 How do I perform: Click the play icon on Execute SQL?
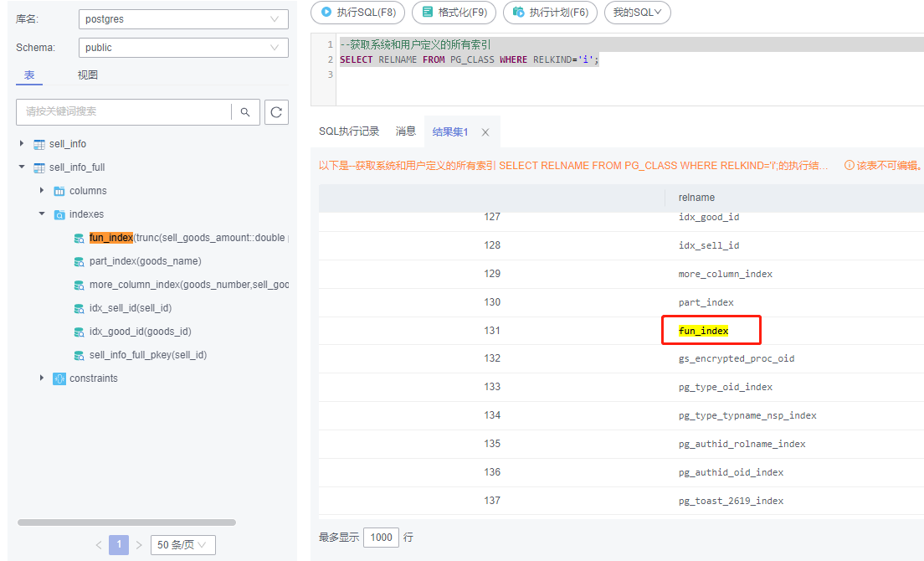tap(326, 12)
